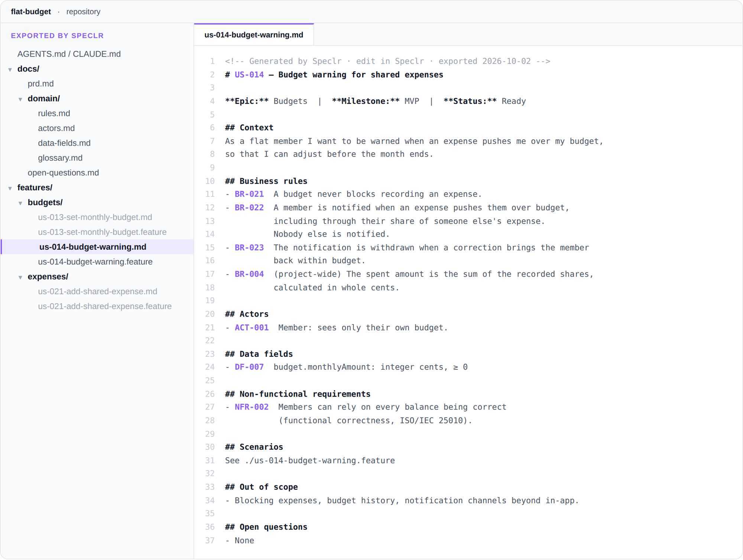Open the NFR-002 requirement reference

pyautogui.click(x=252, y=407)
